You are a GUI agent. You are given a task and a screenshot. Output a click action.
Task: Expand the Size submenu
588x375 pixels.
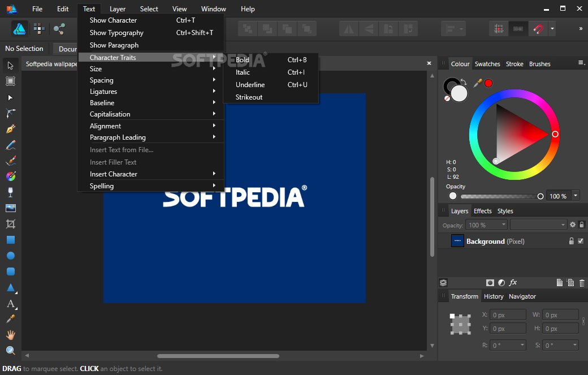point(151,68)
